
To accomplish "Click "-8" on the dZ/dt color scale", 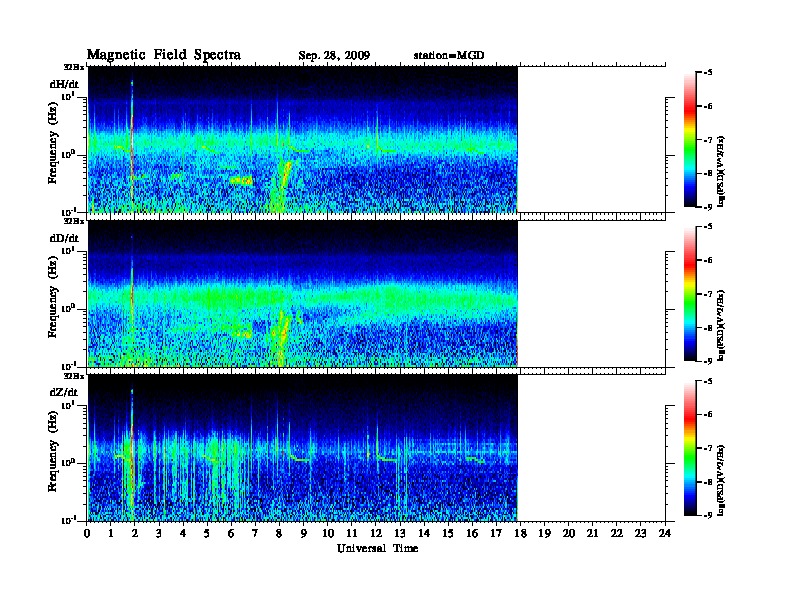I will (708, 482).
